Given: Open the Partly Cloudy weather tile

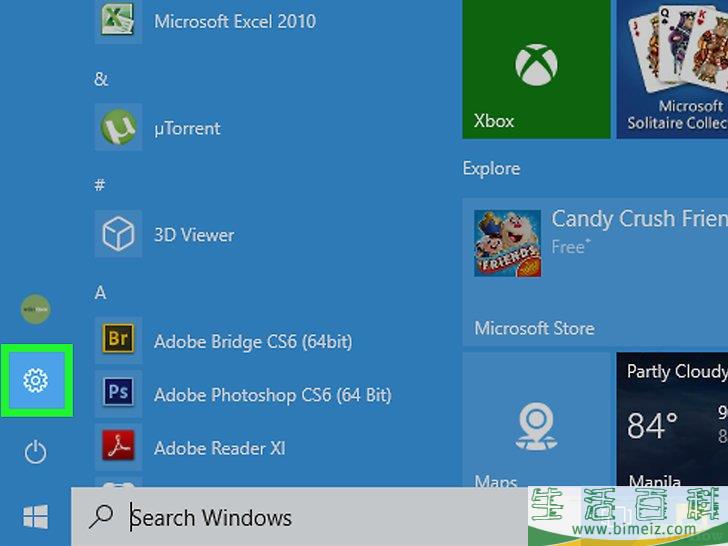Looking at the screenshot, I should point(672,420).
